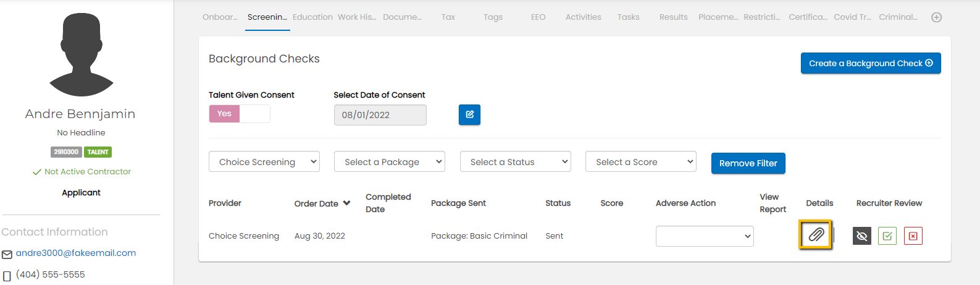
Task: Toggle the Talent Given Consent Yes switch
Action: [240, 114]
